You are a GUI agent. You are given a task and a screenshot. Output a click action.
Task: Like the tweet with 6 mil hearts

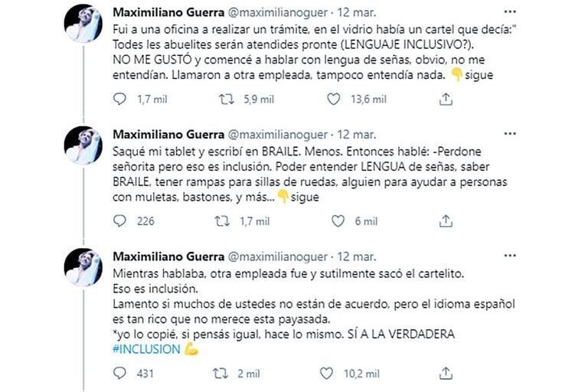click(338, 221)
